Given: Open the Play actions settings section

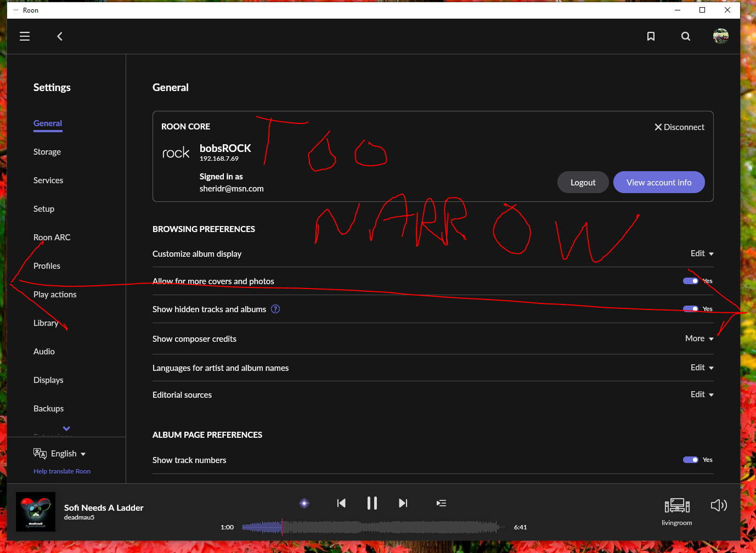Looking at the screenshot, I should point(55,295).
